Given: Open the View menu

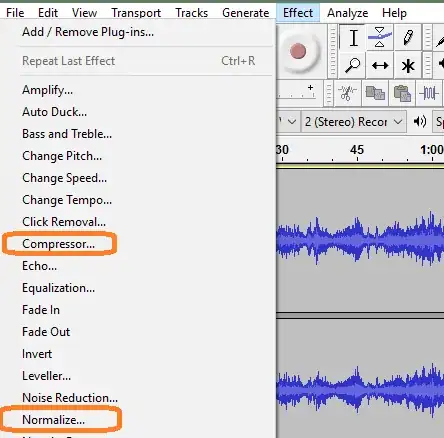Looking at the screenshot, I should [x=84, y=13].
